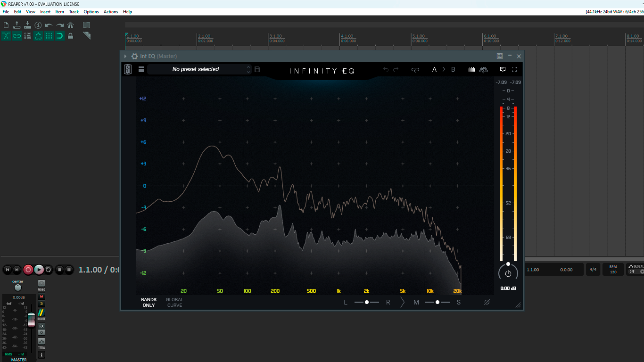Toggle item grouping link button

point(17,36)
